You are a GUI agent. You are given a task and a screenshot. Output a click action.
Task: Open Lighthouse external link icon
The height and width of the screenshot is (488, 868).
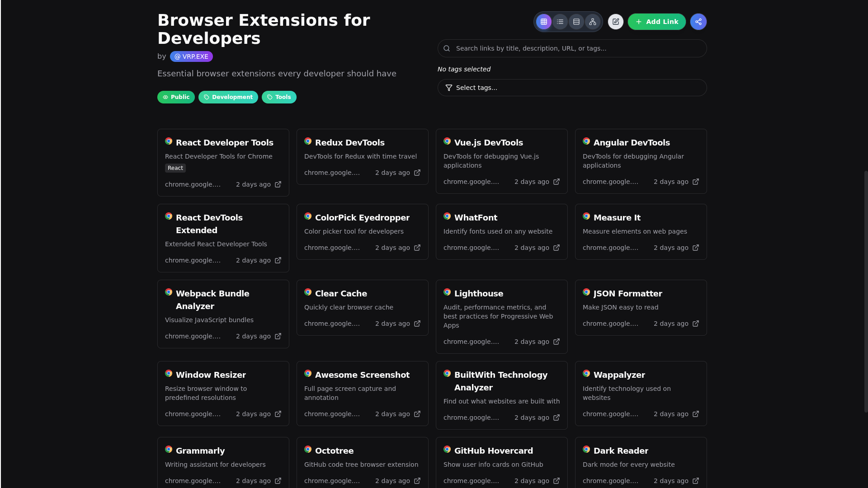[x=557, y=342]
